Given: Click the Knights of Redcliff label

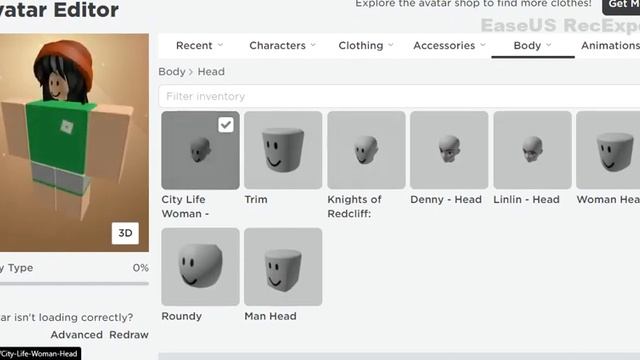Looking at the screenshot, I should pos(354,207).
